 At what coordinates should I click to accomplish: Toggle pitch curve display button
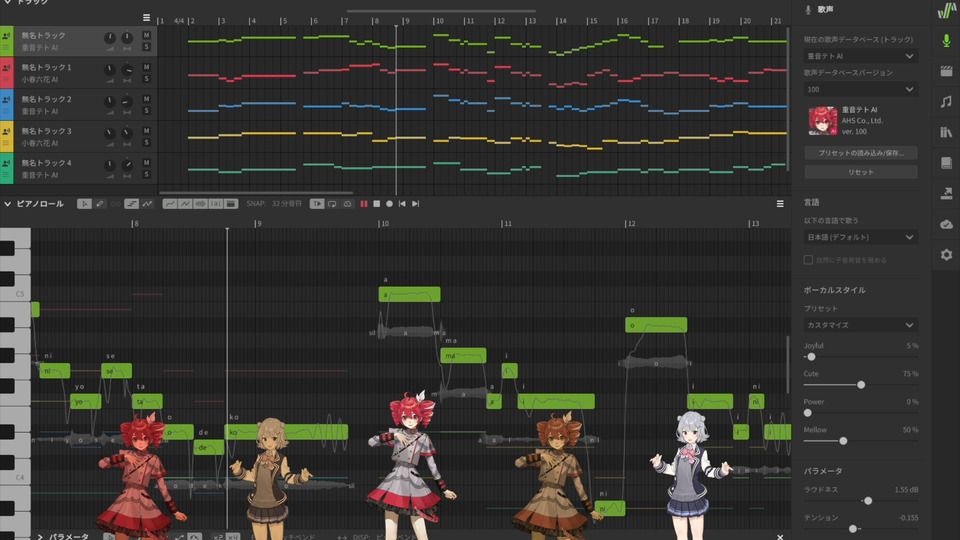click(x=170, y=204)
